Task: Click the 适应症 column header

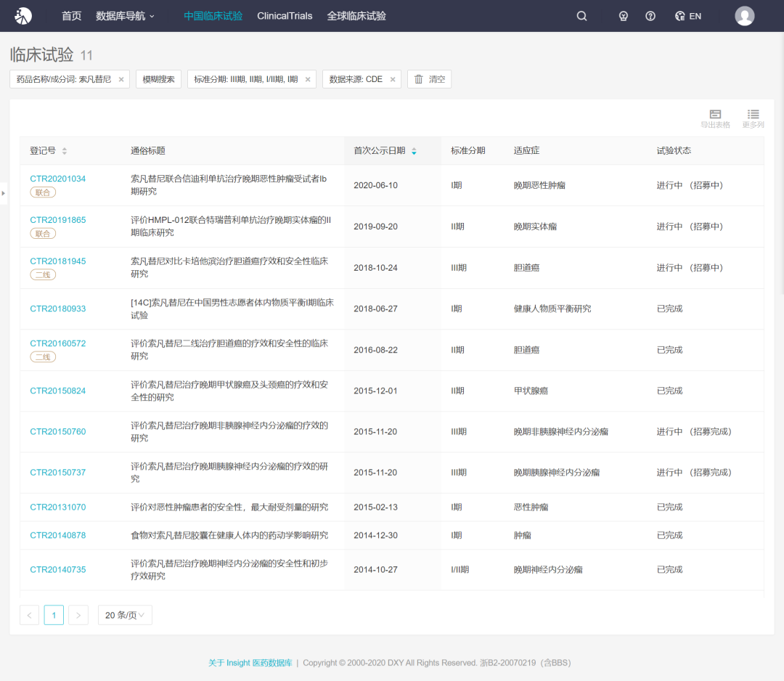Action: tap(526, 150)
